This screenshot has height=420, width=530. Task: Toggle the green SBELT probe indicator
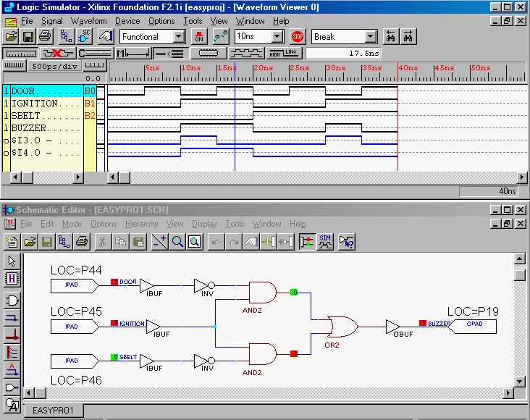tap(114, 357)
